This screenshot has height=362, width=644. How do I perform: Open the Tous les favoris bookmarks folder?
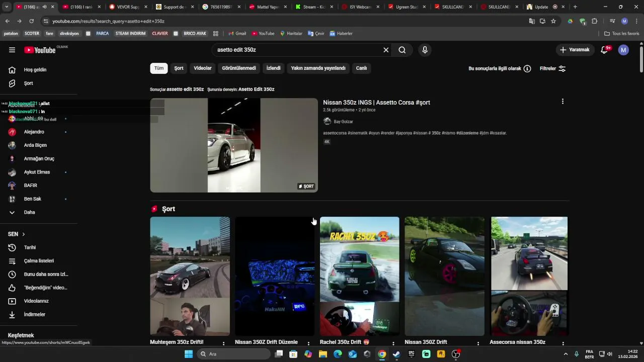pyautogui.click(x=621, y=34)
